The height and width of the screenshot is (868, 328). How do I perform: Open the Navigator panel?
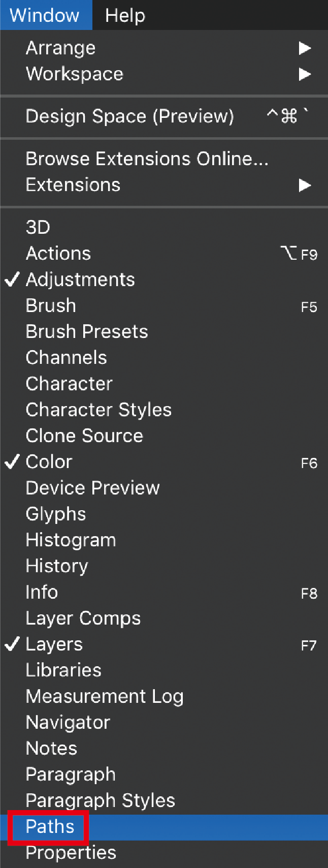click(68, 723)
